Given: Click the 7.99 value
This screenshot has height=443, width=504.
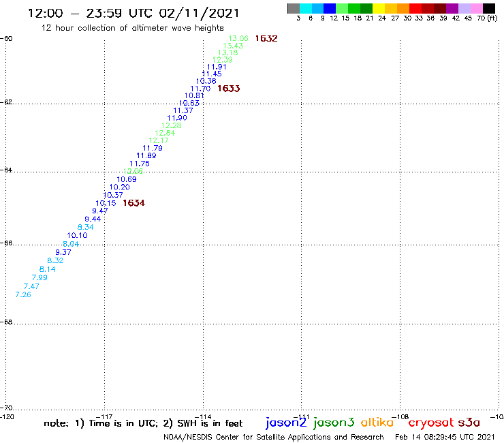Looking at the screenshot, I should point(40,277).
